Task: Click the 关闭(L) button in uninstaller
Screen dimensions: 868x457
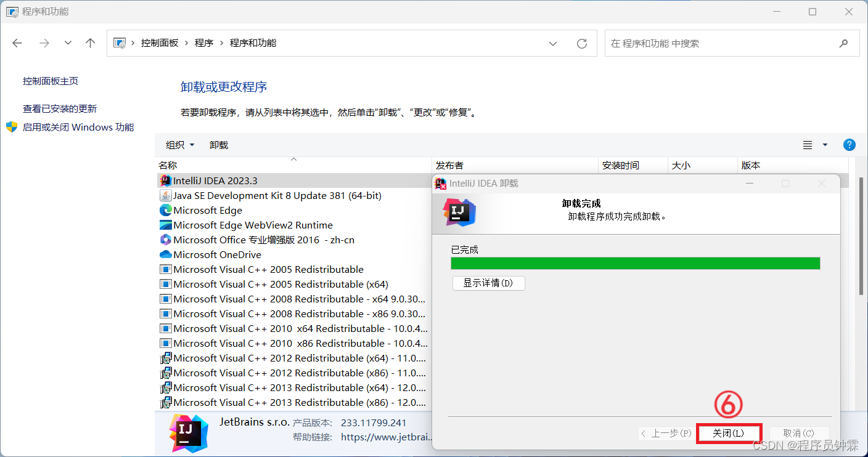Action: coord(729,433)
